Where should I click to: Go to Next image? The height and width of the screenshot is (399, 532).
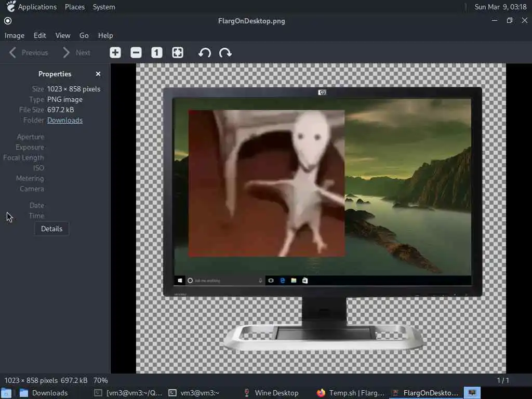tap(77, 52)
